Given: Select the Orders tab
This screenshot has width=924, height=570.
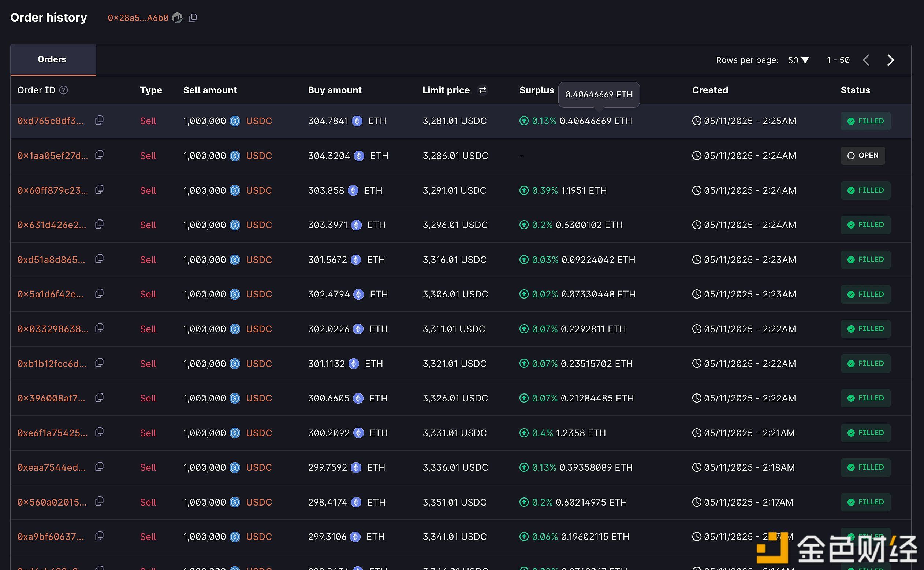Looking at the screenshot, I should click(x=52, y=59).
